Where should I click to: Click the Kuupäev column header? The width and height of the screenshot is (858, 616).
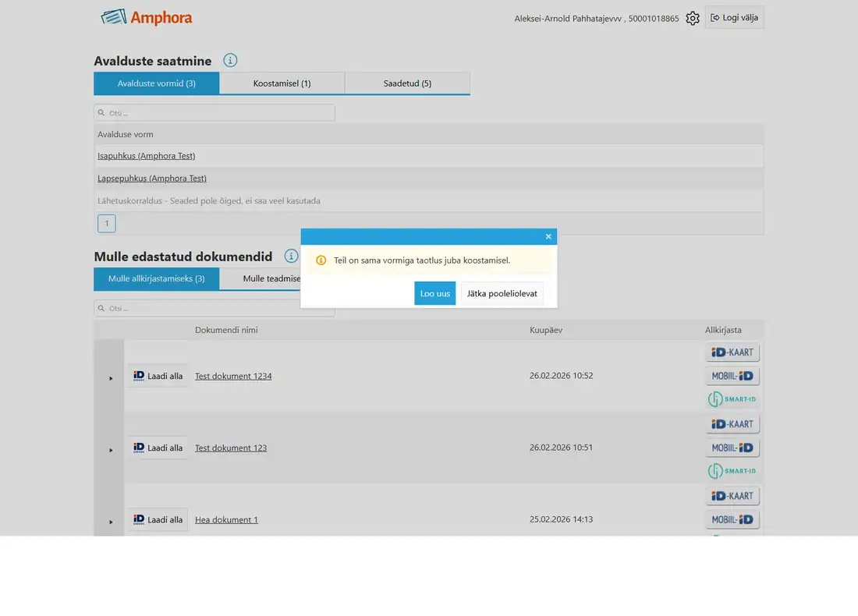[546, 330]
